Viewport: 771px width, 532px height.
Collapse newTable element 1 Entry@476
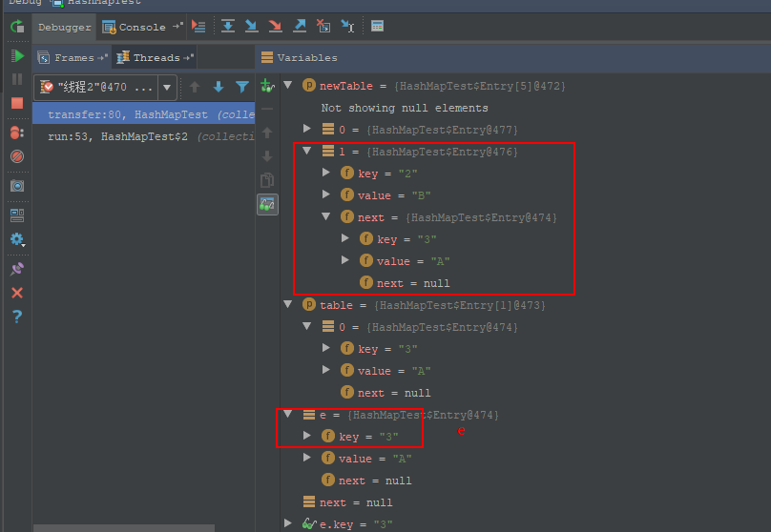(307, 151)
